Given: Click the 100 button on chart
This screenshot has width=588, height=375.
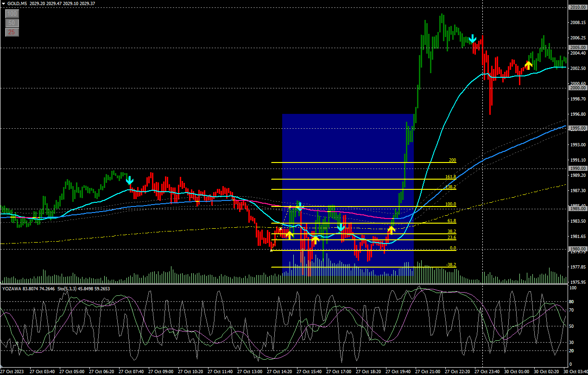Looking at the screenshot, I should 12,14.
